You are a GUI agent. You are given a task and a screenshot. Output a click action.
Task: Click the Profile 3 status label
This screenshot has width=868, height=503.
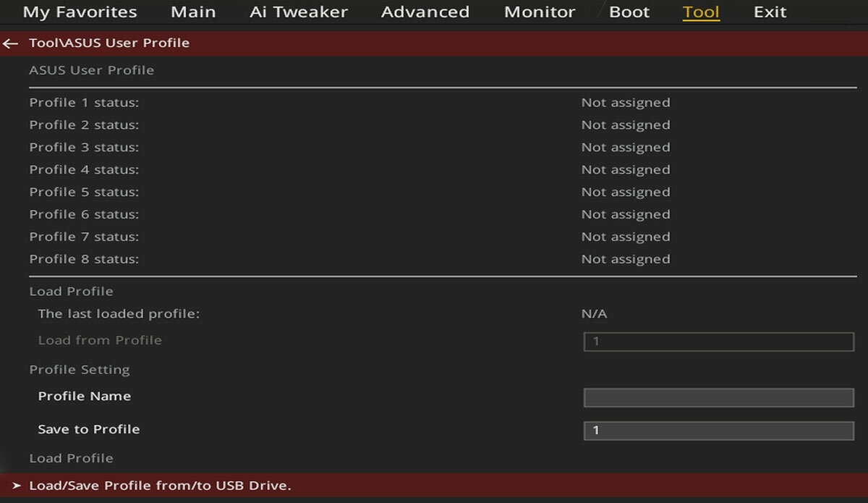(x=84, y=148)
